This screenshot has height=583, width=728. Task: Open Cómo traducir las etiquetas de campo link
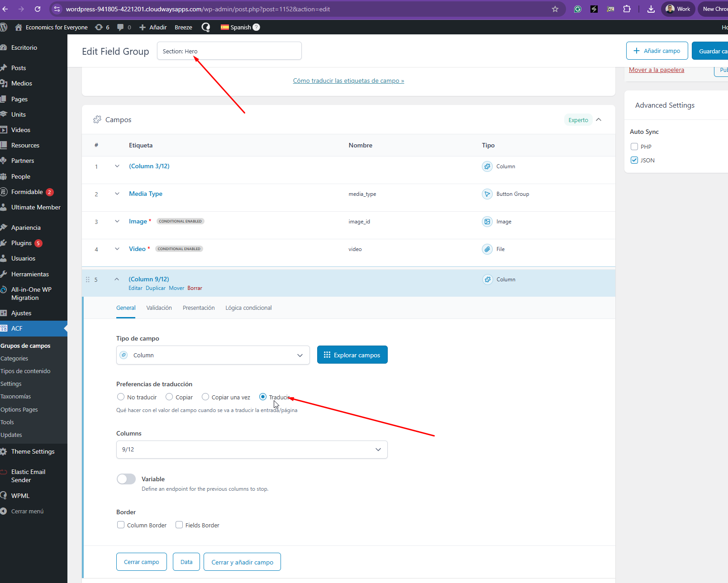[x=348, y=81]
